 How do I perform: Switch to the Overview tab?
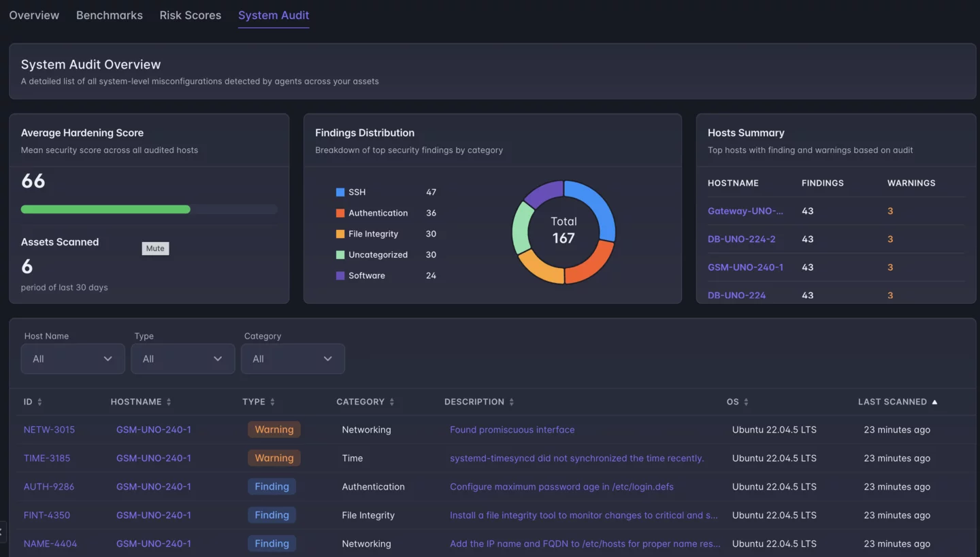(34, 15)
